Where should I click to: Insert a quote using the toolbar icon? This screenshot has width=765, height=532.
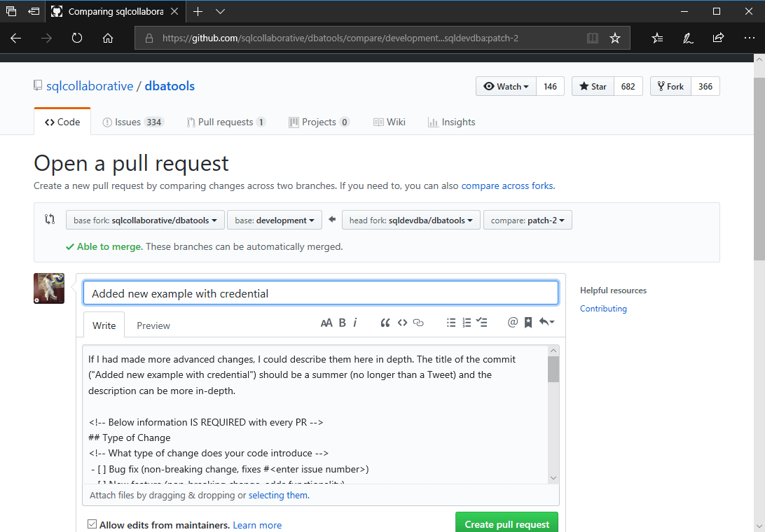[385, 323]
